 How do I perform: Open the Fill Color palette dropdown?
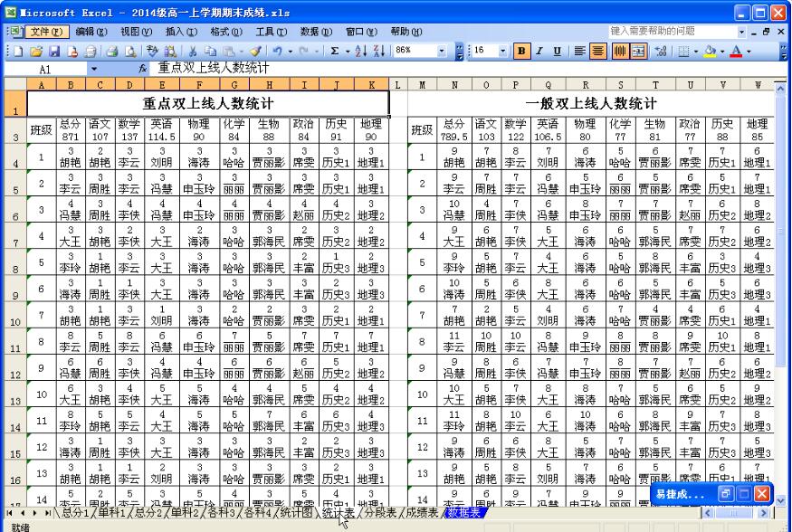pyautogui.click(x=722, y=51)
